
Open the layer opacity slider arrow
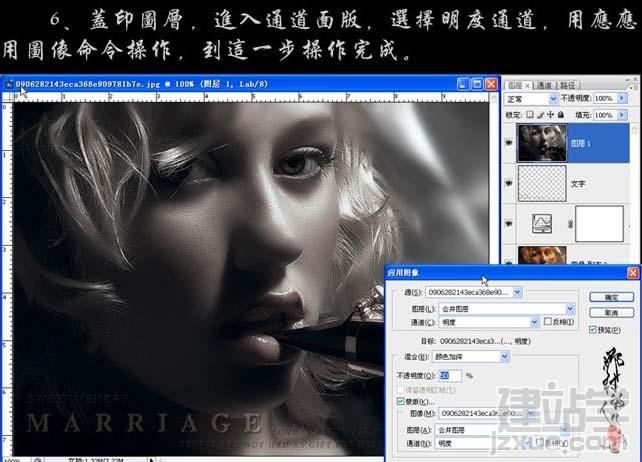coord(622,98)
